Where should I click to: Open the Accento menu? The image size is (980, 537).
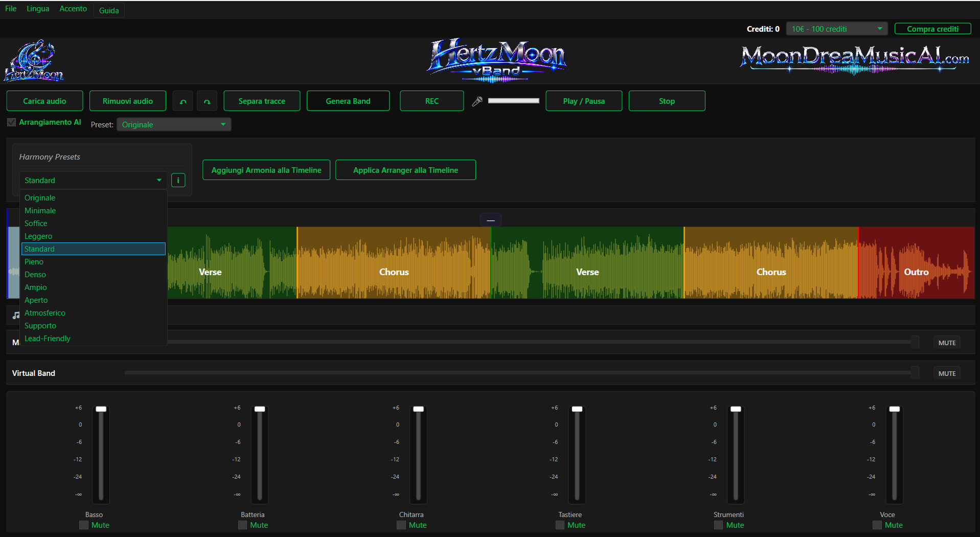[73, 9]
